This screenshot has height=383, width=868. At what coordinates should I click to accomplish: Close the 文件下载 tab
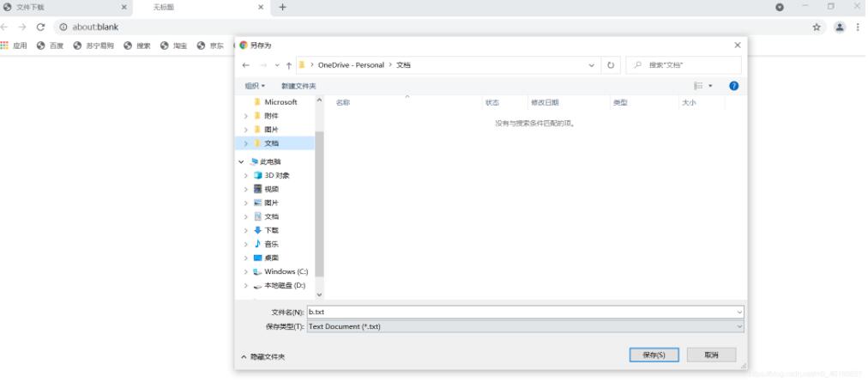[124, 7]
